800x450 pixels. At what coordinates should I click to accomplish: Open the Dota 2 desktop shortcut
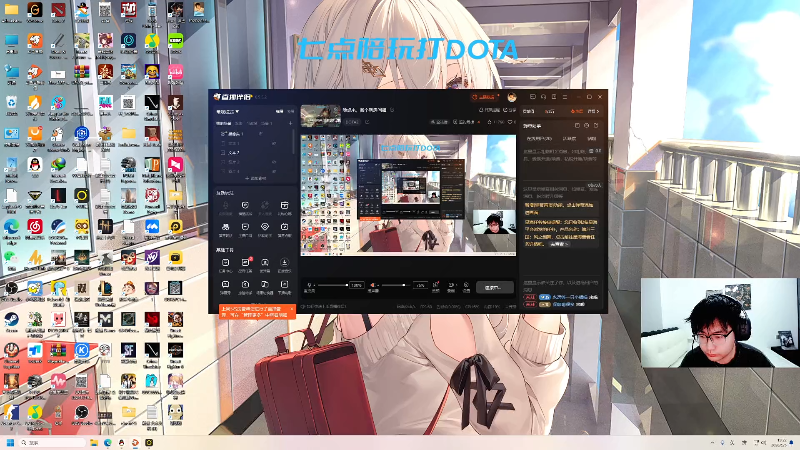59,10
